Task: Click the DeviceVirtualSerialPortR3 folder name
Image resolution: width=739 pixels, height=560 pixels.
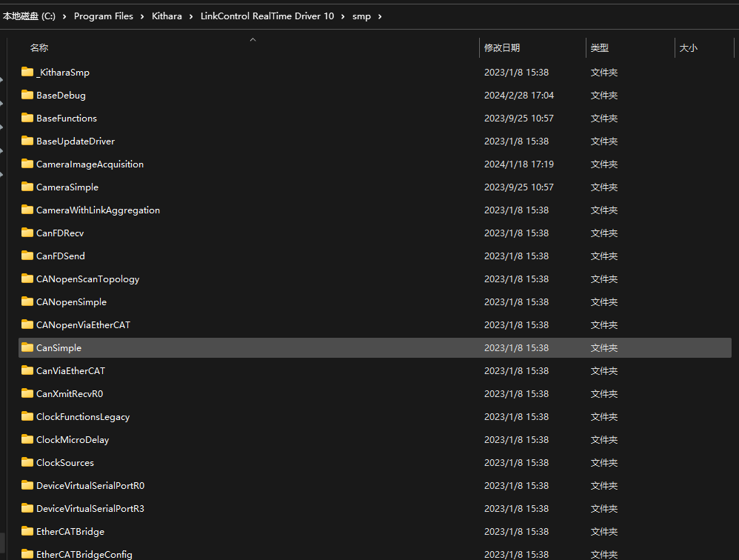Action: point(90,509)
